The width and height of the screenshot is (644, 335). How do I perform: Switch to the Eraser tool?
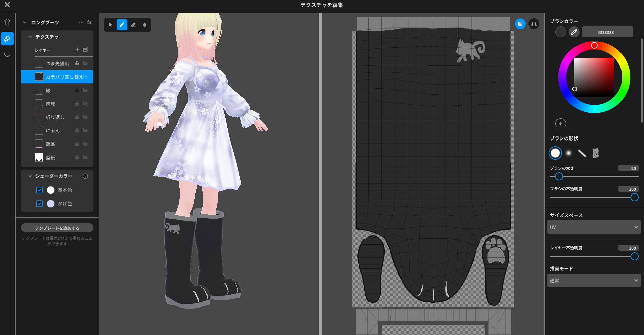tap(133, 24)
